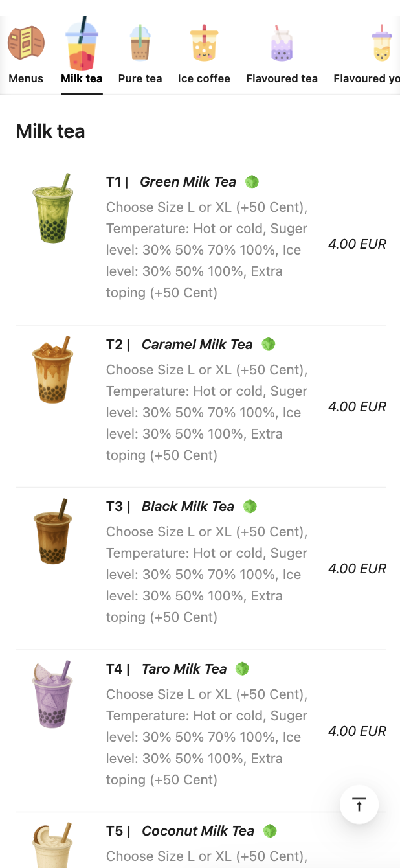Click the Green Milk Tea drink thumbnail

[52, 209]
